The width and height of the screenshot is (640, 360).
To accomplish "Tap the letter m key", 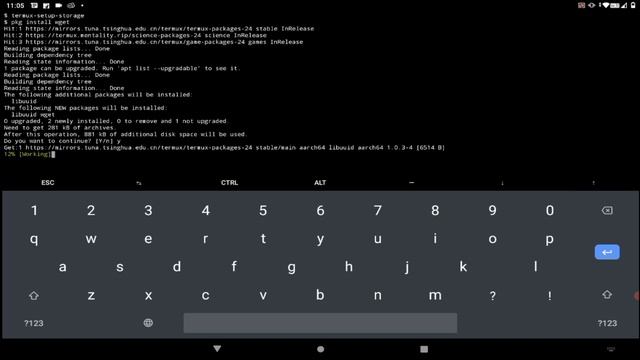I will click(x=435, y=295).
